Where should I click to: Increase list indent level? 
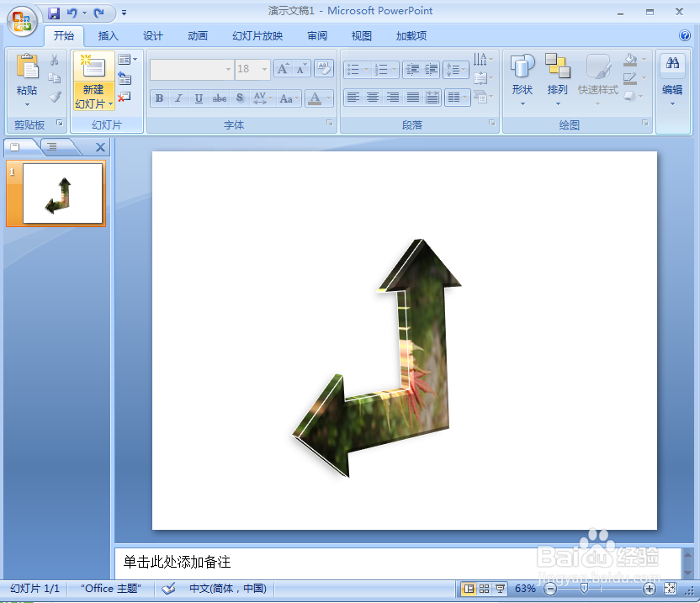click(x=431, y=70)
